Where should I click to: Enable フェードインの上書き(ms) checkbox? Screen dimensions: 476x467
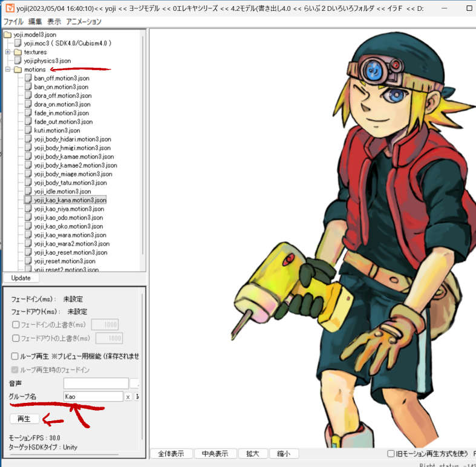click(16, 325)
